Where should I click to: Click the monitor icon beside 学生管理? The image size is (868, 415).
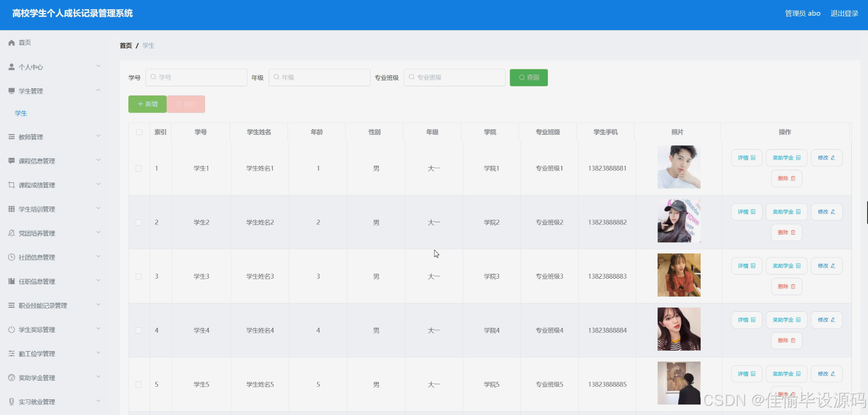pos(11,91)
